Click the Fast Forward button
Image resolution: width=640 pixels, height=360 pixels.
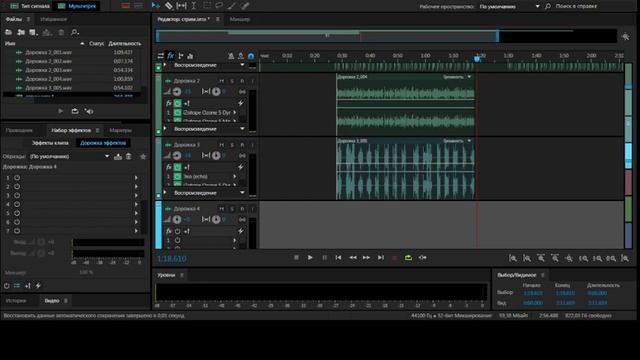(367, 258)
